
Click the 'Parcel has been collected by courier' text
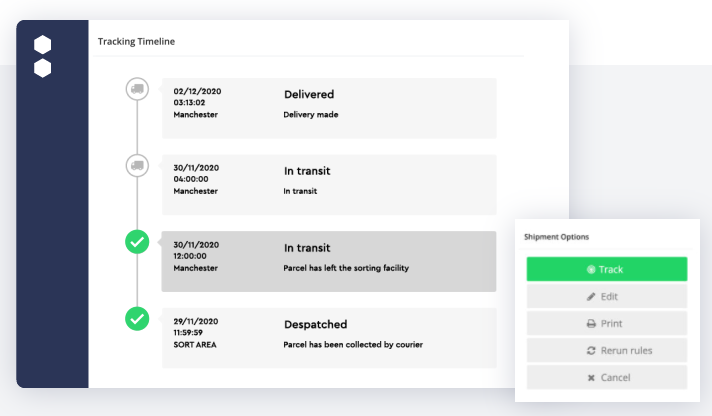pos(353,345)
